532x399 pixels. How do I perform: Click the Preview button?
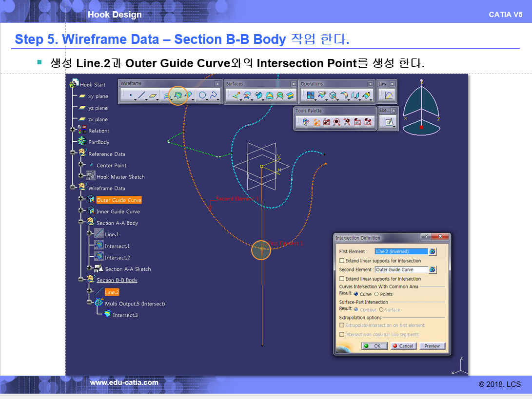(x=432, y=346)
